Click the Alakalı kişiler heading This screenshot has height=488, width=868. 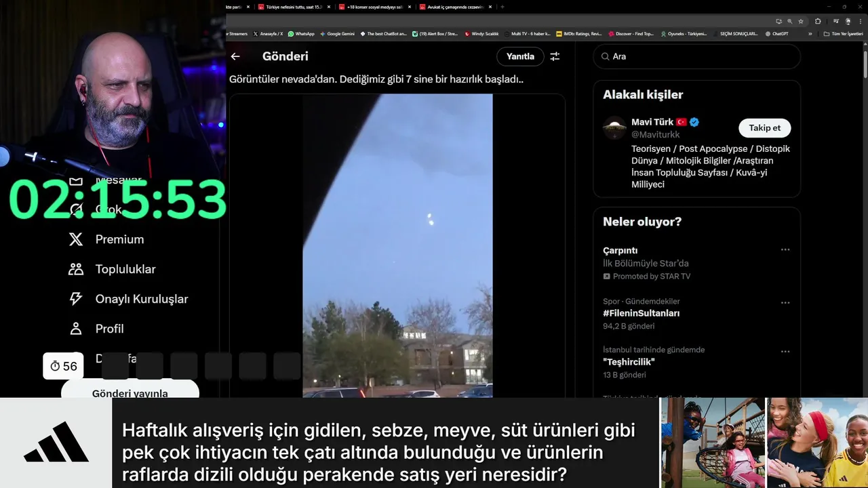pyautogui.click(x=643, y=95)
